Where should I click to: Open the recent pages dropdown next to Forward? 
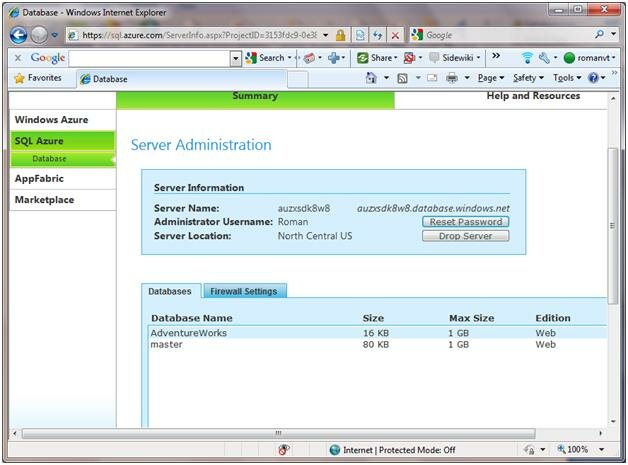click(55, 35)
